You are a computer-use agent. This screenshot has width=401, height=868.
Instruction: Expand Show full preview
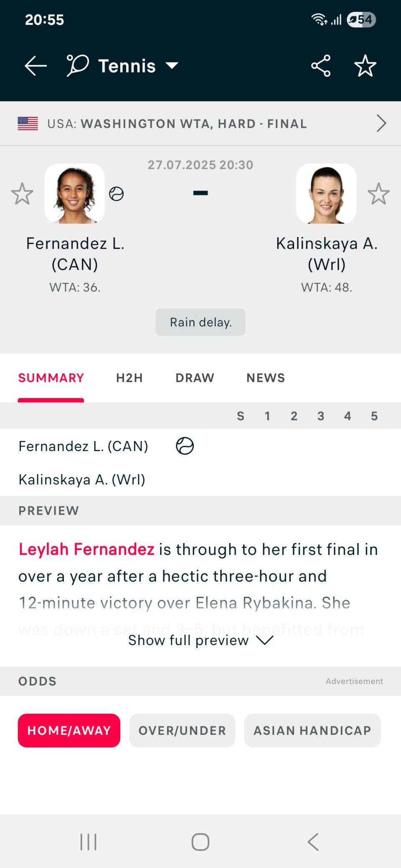(x=200, y=640)
